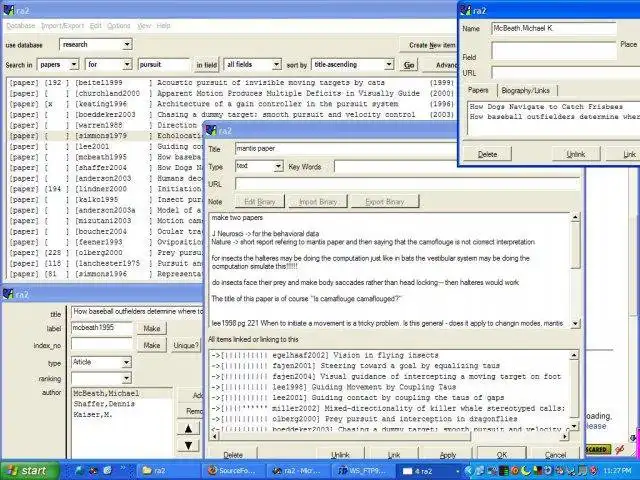Select the [keating1996] Architecture paper row
This screenshot has width=640, height=480.
point(231,104)
